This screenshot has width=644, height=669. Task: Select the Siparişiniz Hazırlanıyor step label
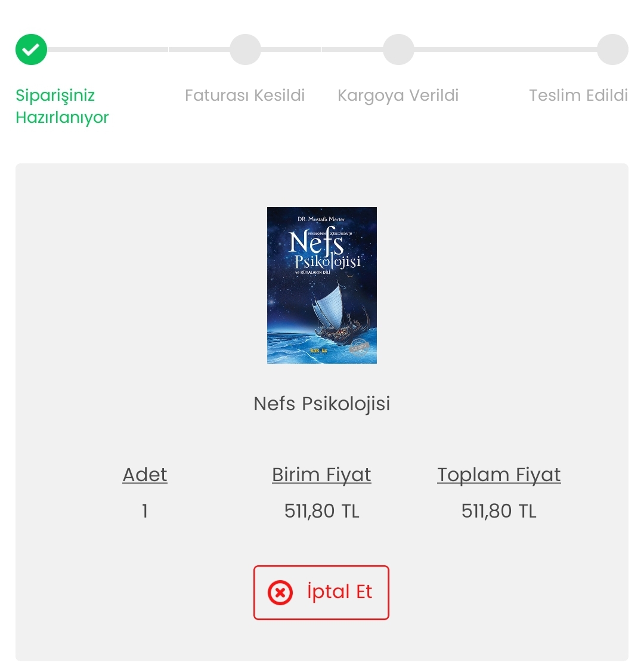pyautogui.click(x=62, y=106)
